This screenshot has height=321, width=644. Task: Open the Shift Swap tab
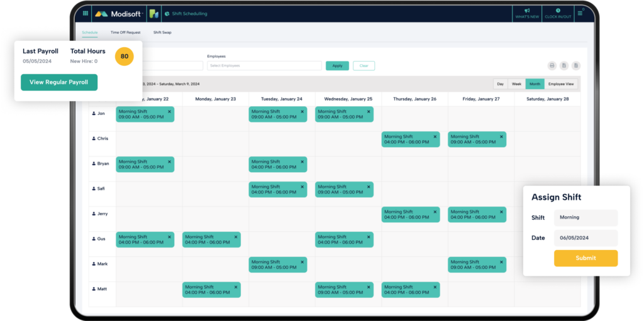pos(162,32)
